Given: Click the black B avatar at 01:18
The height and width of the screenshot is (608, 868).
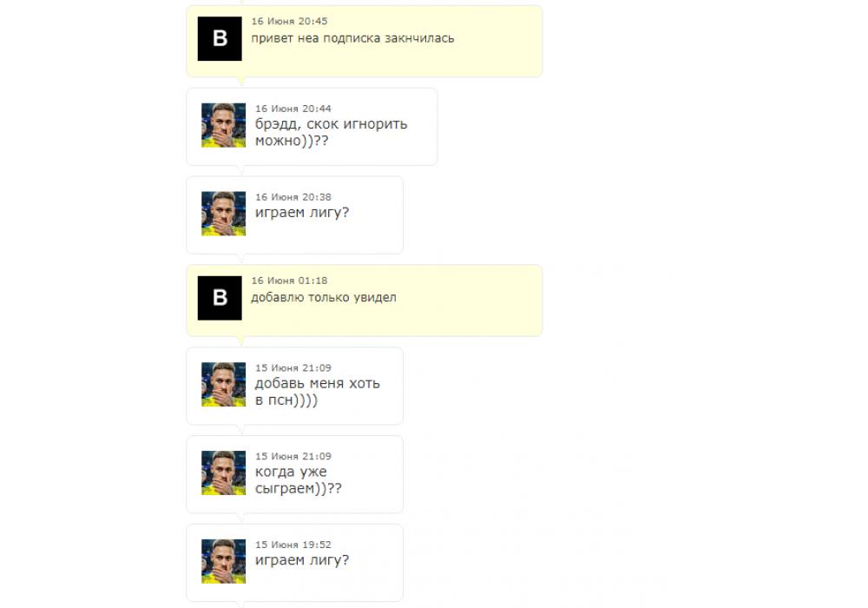Looking at the screenshot, I should pyautogui.click(x=220, y=298).
